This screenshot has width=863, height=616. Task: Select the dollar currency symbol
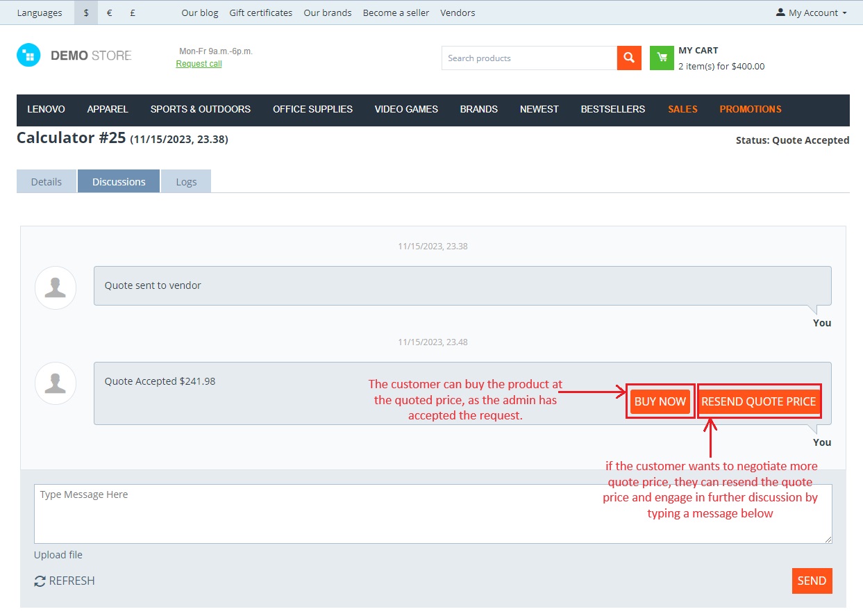(x=86, y=13)
